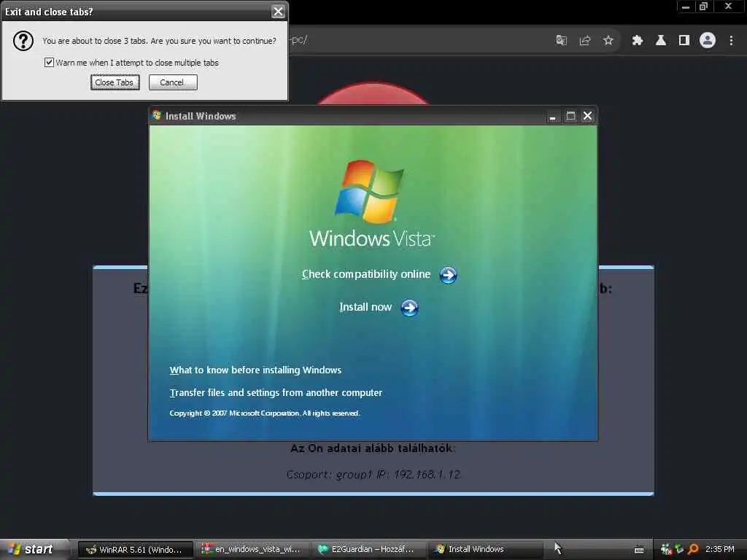Click the share page icon in browser toolbar
The width and height of the screenshot is (747, 560).
[584, 41]
